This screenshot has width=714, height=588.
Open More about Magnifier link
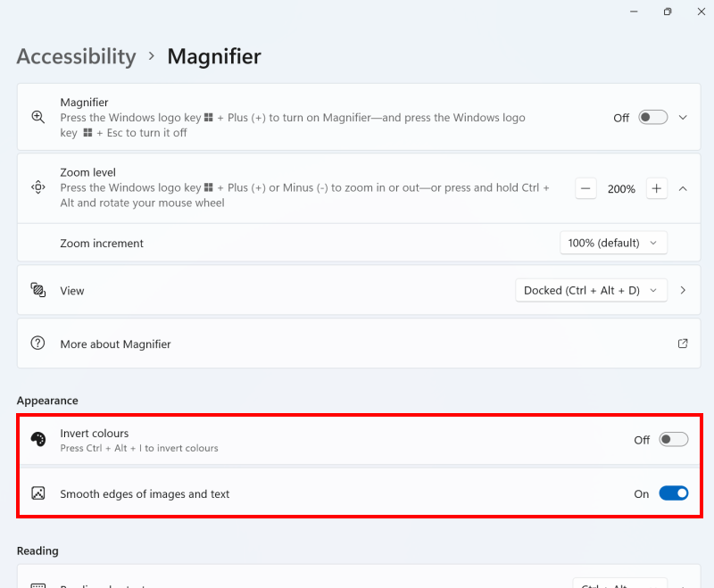click(116, 344)
